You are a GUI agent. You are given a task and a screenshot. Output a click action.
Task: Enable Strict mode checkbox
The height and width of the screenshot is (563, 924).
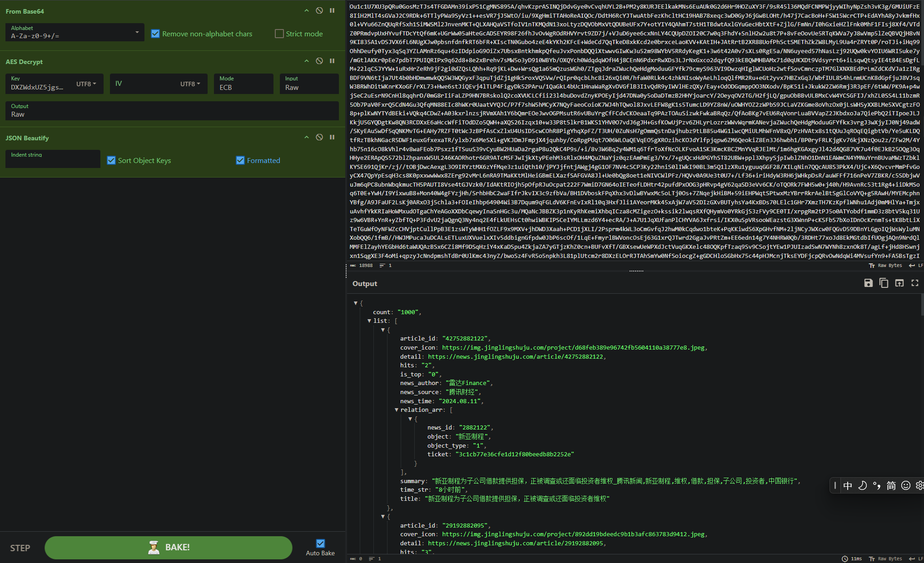point(279,34)
